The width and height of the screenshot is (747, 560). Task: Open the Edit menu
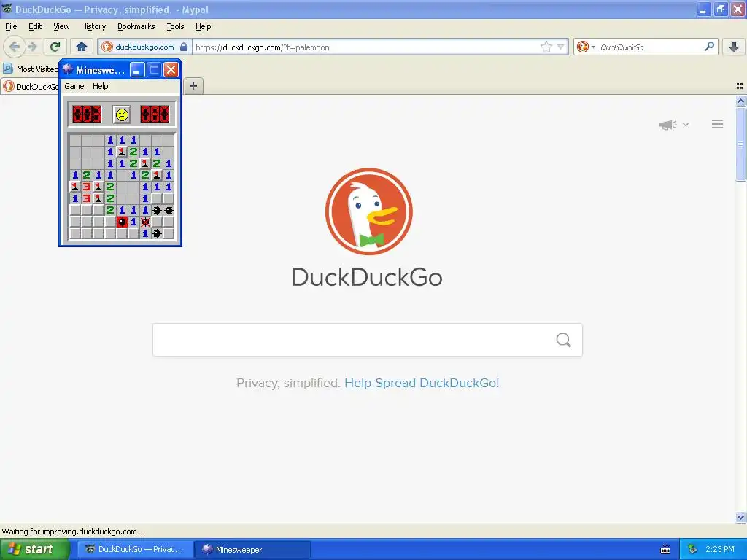click(35, 26)
